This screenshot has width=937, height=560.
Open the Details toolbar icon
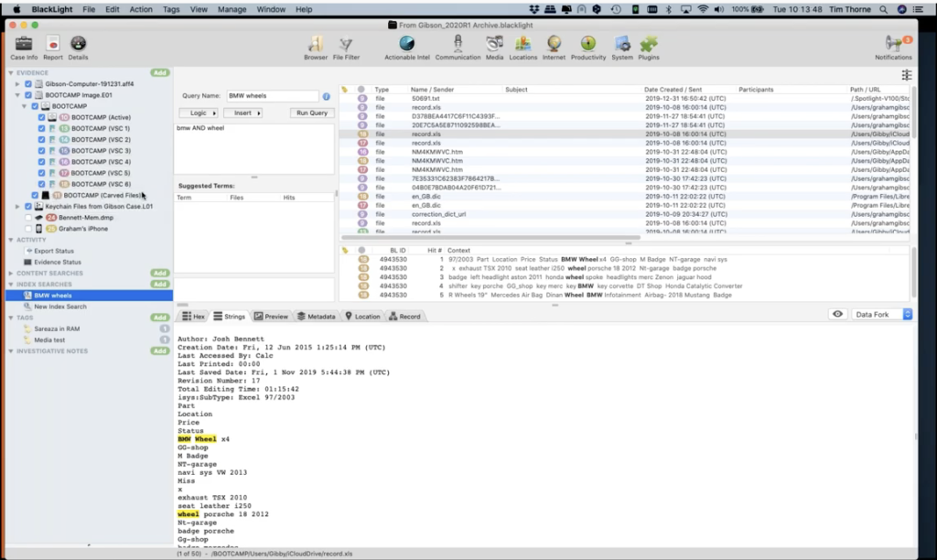click(78, 48)
